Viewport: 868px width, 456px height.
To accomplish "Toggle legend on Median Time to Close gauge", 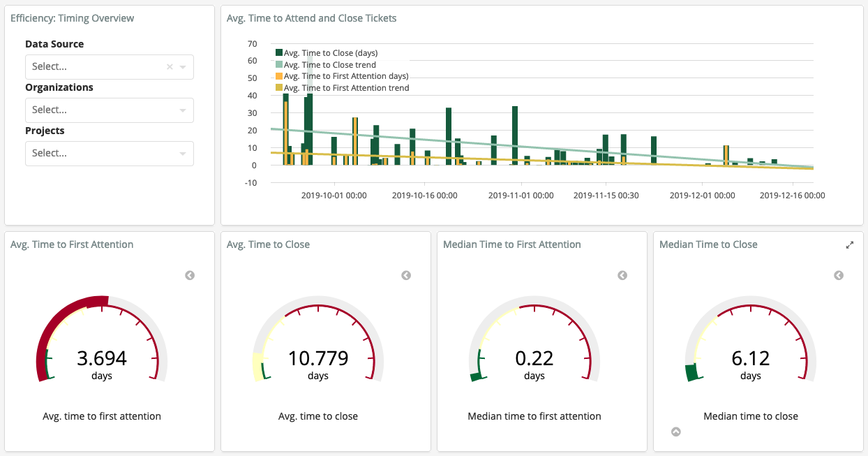I will click(839, 276).
